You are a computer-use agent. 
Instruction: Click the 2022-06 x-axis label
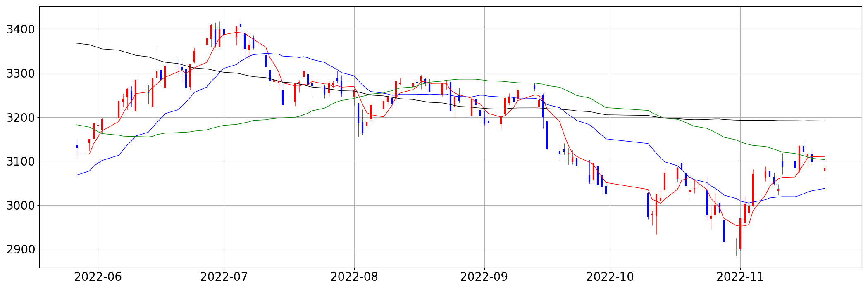[98, 277]
